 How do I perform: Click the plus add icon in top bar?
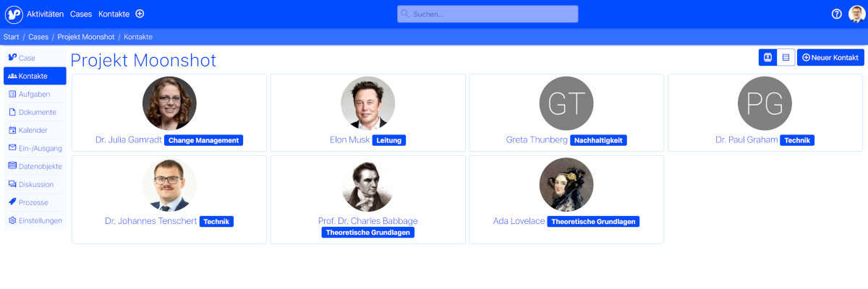coord(140,14)
